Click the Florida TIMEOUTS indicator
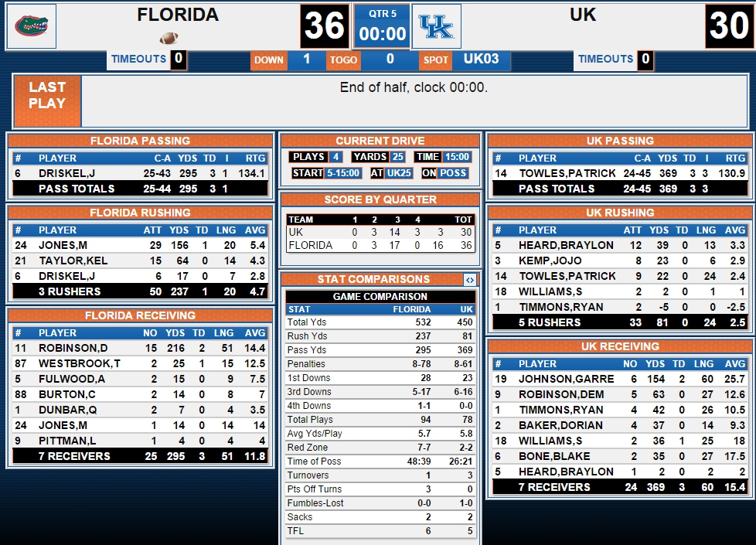The height and width of the screenshot is (545, 756). click(x=147, y=60)
